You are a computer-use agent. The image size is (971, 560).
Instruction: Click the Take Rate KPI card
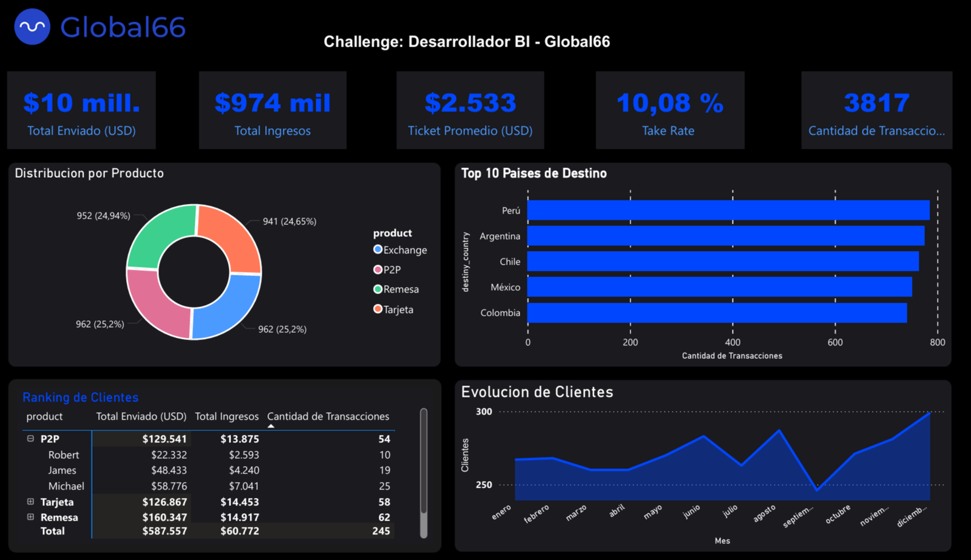click(669, 110)
